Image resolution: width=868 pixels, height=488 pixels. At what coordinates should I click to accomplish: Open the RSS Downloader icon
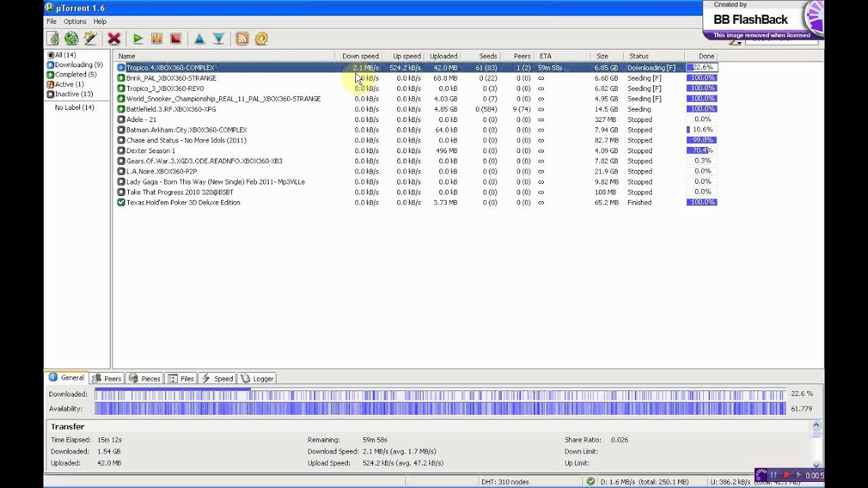pos(242,39)
